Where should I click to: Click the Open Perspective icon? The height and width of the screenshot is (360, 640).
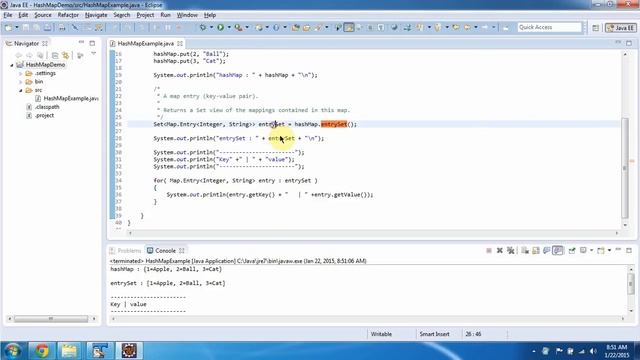coord(596,28)
